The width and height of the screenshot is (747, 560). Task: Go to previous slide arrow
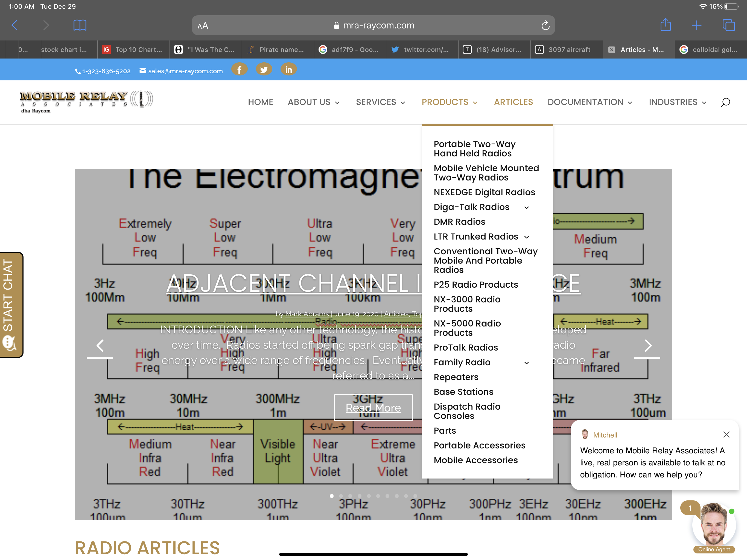click(x=100, y=346)
